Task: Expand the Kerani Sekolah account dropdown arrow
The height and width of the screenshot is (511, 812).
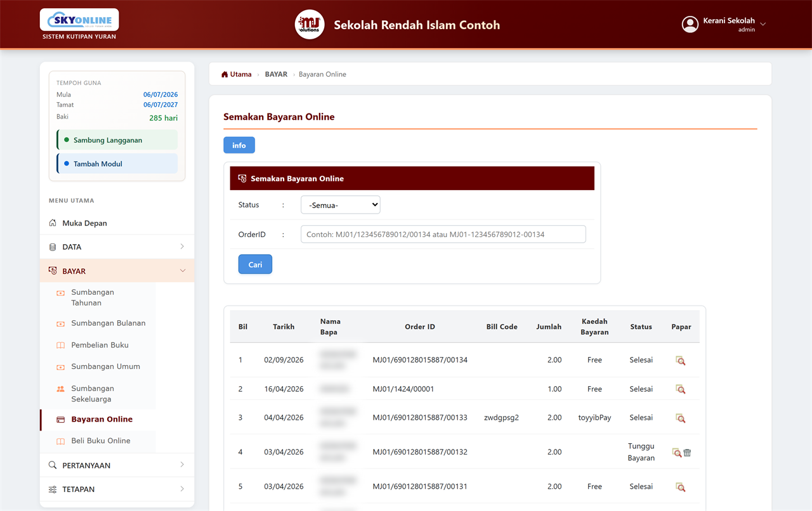Action: tap(763, 25)
